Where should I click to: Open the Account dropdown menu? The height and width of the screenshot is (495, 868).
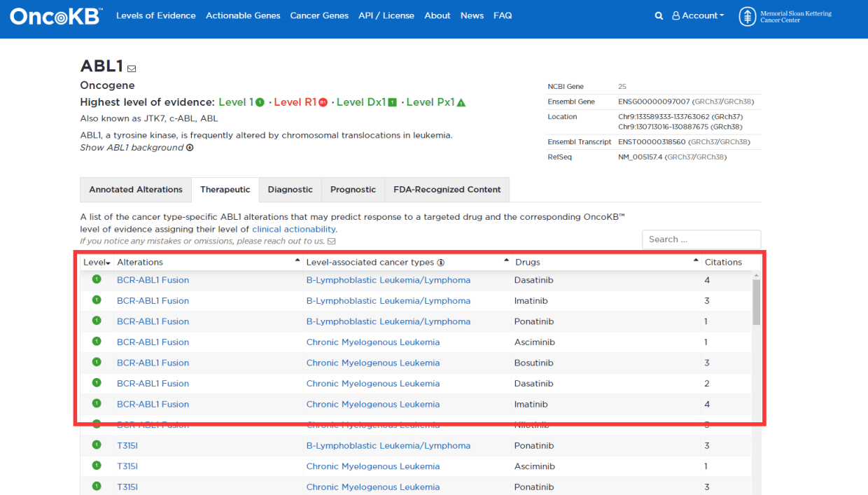[698, 15]
